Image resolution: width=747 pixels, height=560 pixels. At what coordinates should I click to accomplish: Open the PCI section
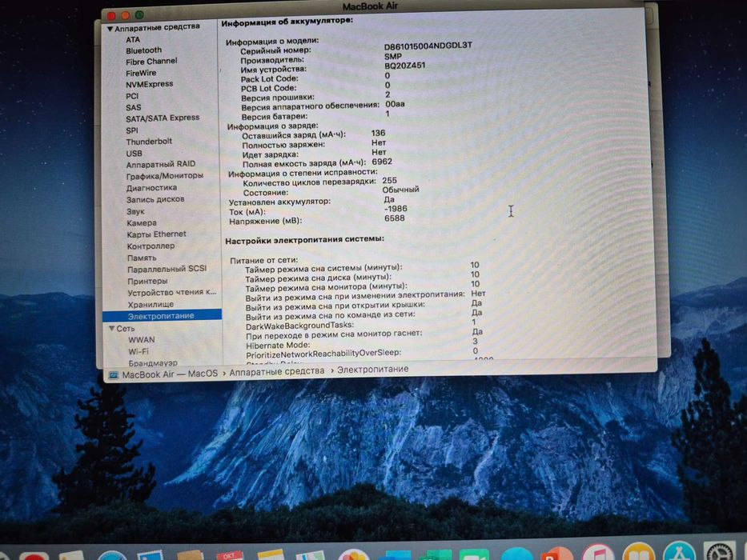(x=132, y=96)
